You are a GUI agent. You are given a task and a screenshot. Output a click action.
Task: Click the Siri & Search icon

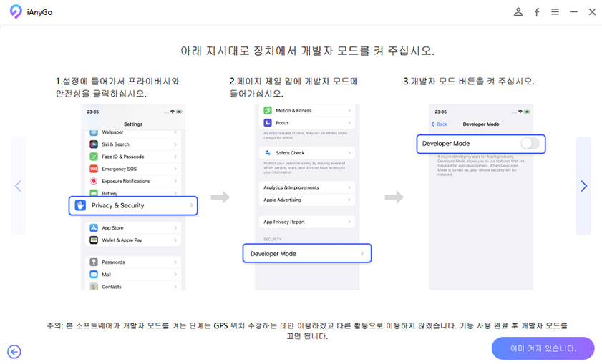tap(94, 144)
